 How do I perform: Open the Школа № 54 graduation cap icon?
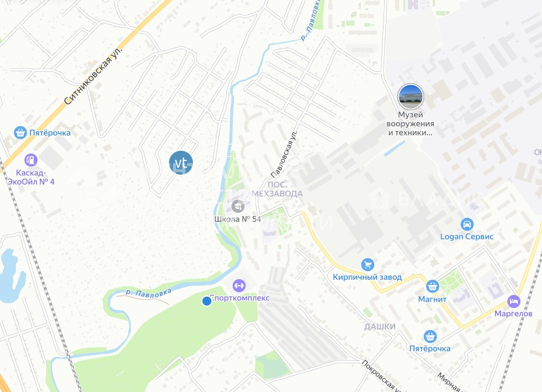pyautogui.click(x=238, y=207)
